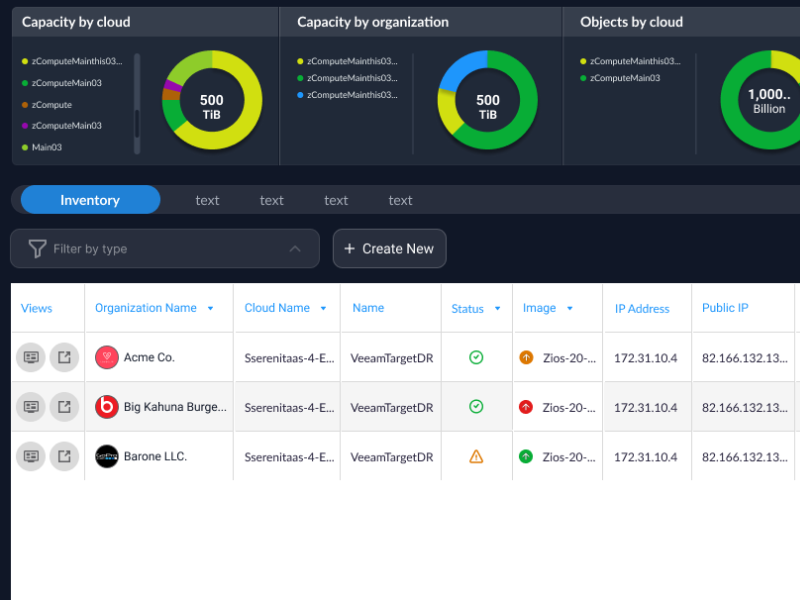800x600 pixels.
Task: Click the Capacity by cloud legend scrollbar
Action: [137, 103]
